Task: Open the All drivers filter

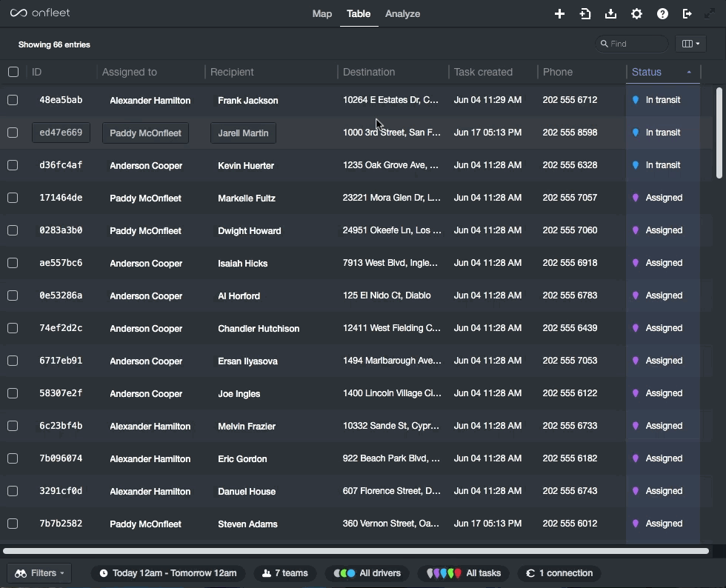Action: (367, 573)
